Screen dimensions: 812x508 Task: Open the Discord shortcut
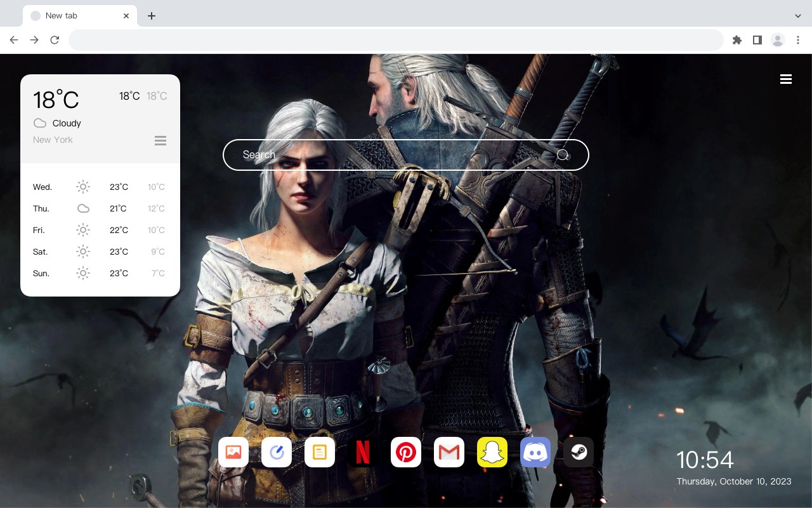point(535,452)
